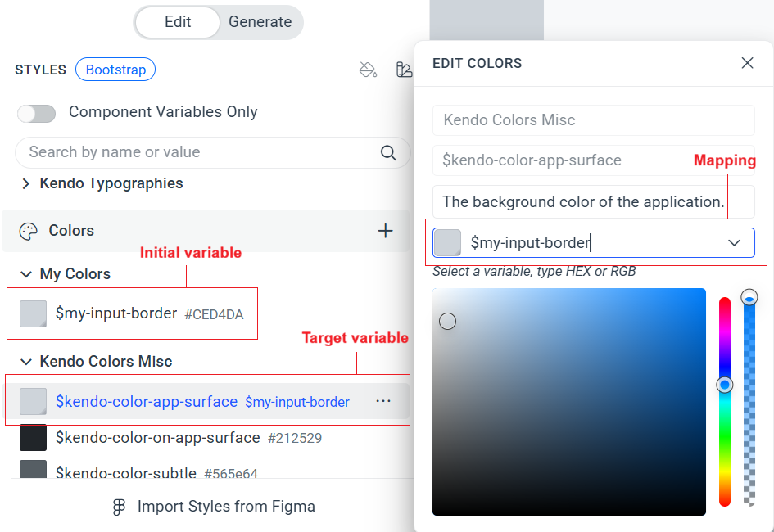Click the $my-input-border color swatch
The height and width of the screenshot is (532, 774).
pos(33,313)
